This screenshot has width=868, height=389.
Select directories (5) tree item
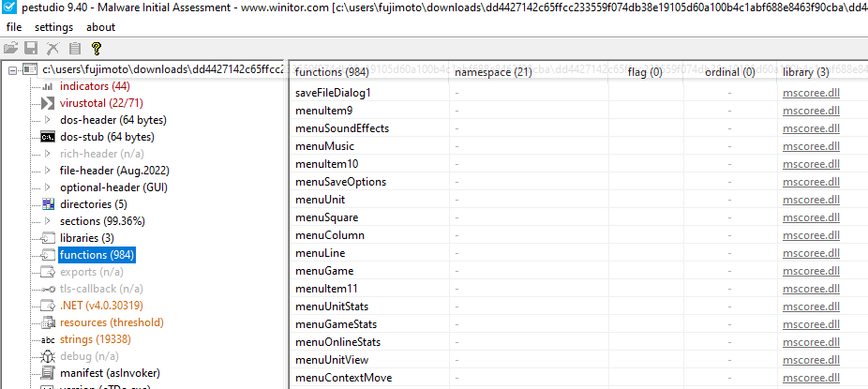point(94,204)
